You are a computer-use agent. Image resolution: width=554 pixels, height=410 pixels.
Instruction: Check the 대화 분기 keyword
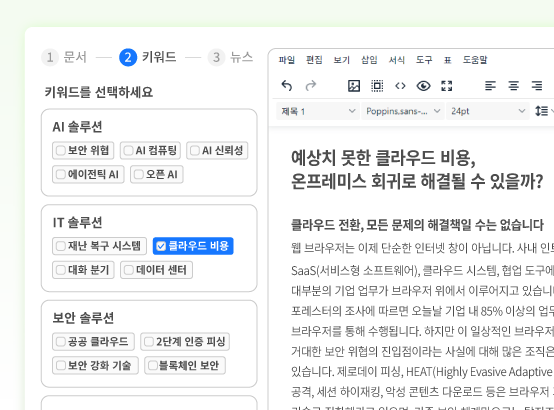[x=83, y=270]
